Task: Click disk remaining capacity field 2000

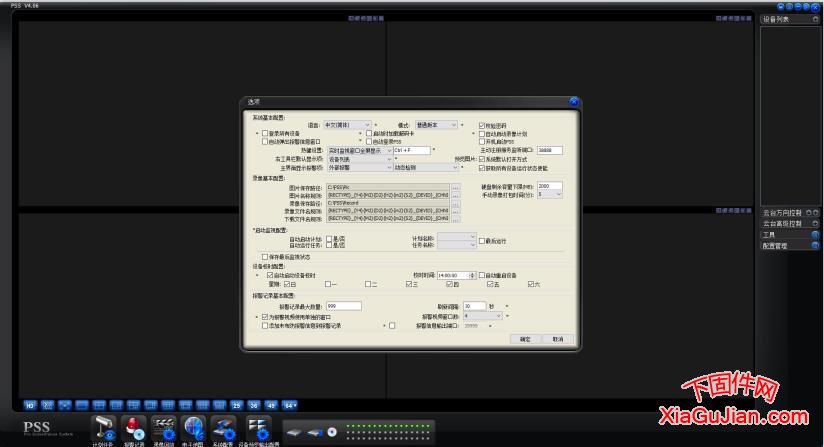Action: (550, 186)
